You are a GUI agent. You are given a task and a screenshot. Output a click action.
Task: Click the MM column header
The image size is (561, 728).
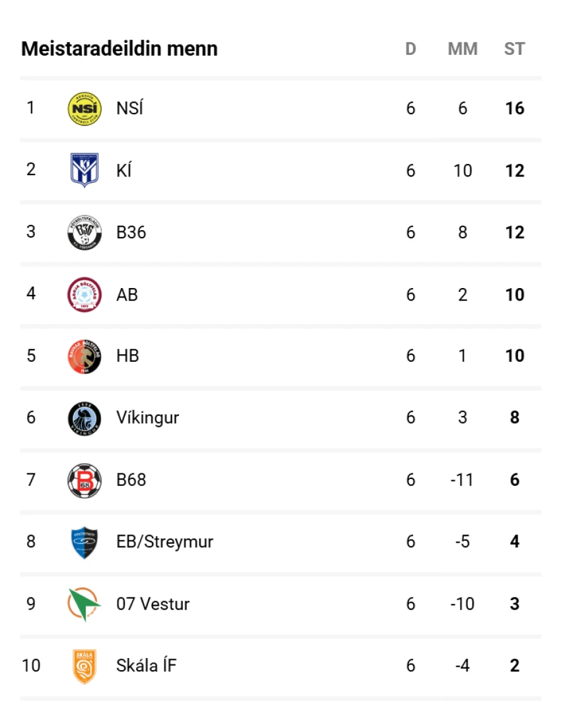(x=463, y=49)
